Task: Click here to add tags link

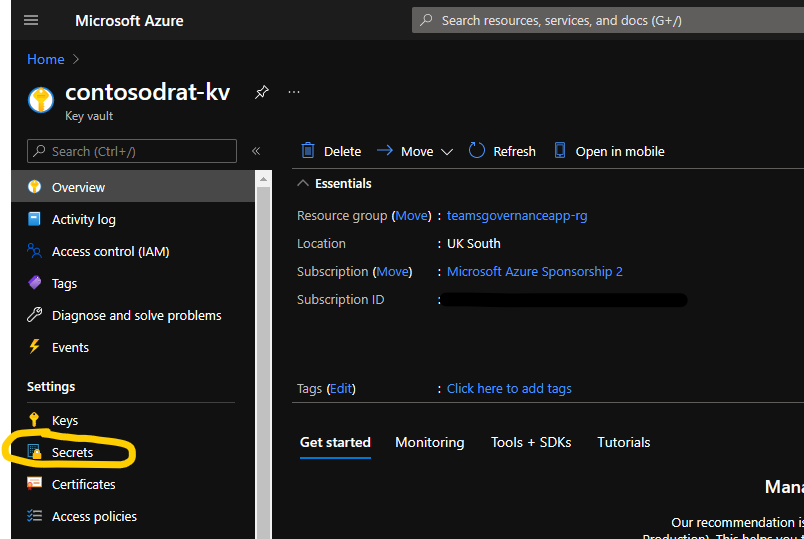Action: [509, 388]
